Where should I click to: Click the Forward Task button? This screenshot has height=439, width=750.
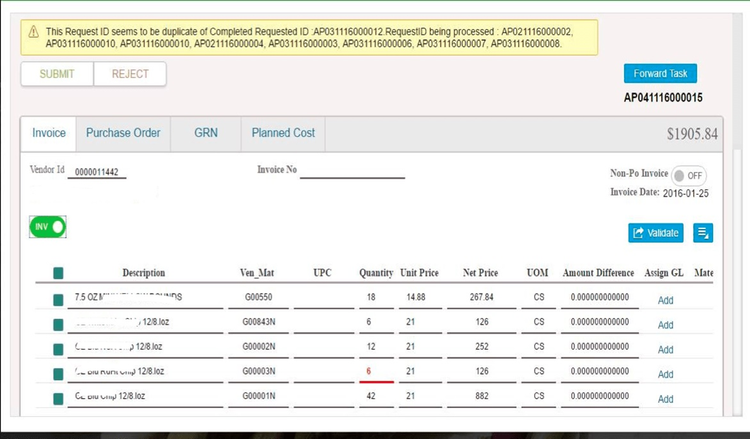point(660,73)
